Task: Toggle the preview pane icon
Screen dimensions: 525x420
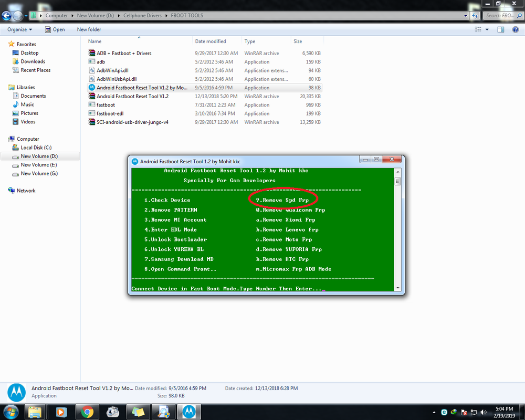Action: 500,29
